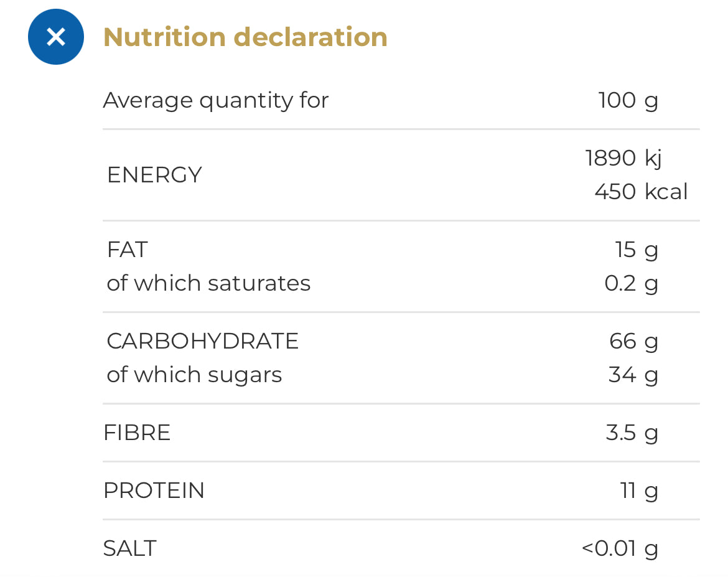Select the of which sugars label
Image resolution: width=728 pixels, height=577 pixels.
tap(194, 375)
